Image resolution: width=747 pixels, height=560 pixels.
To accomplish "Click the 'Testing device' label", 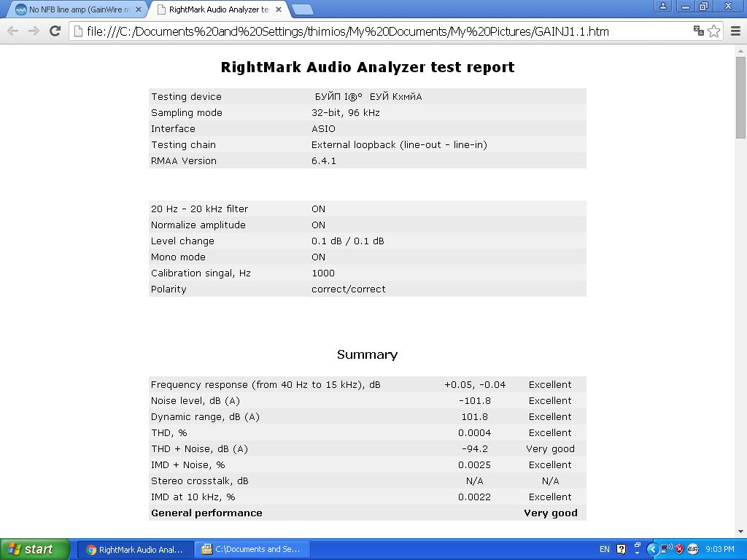I will [186, 97].
